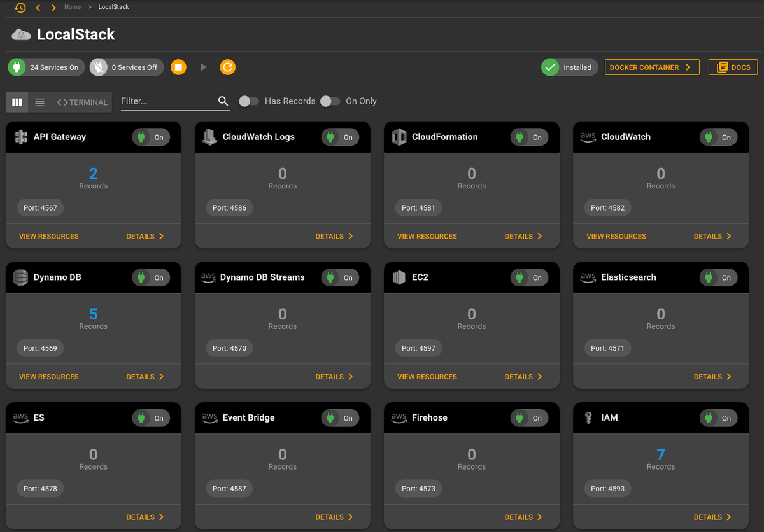Turn off the API Gateway service toggle
Image resolution: width=764 pixels, height=532 pixels.
coord(151,137)
